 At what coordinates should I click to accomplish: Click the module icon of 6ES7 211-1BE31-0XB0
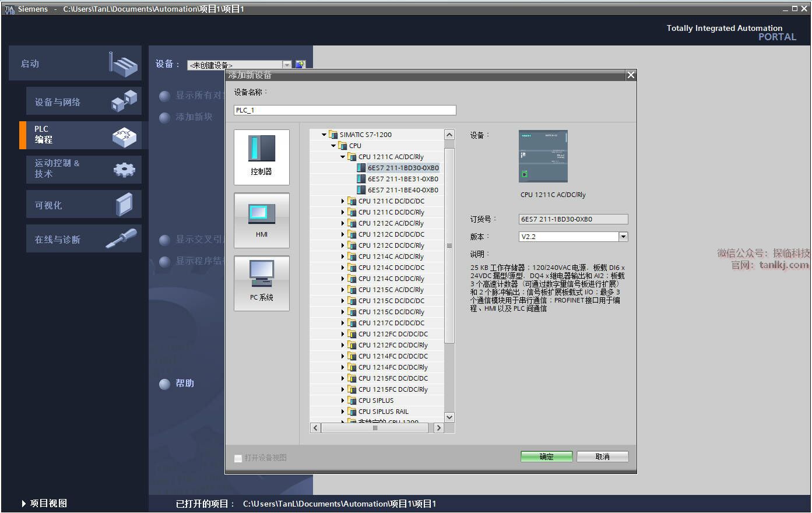[x=361, y=179]
